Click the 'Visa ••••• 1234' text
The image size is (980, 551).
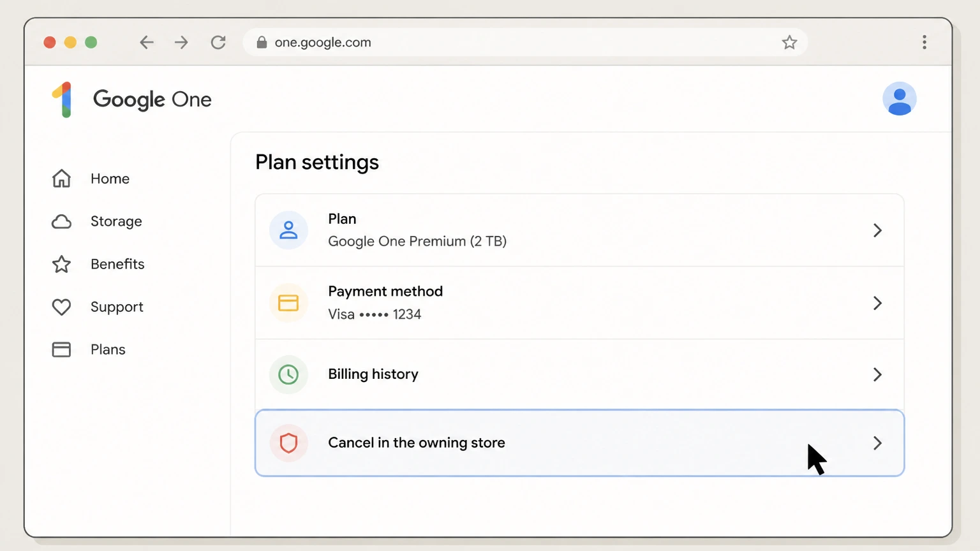(x=375, y=314)
